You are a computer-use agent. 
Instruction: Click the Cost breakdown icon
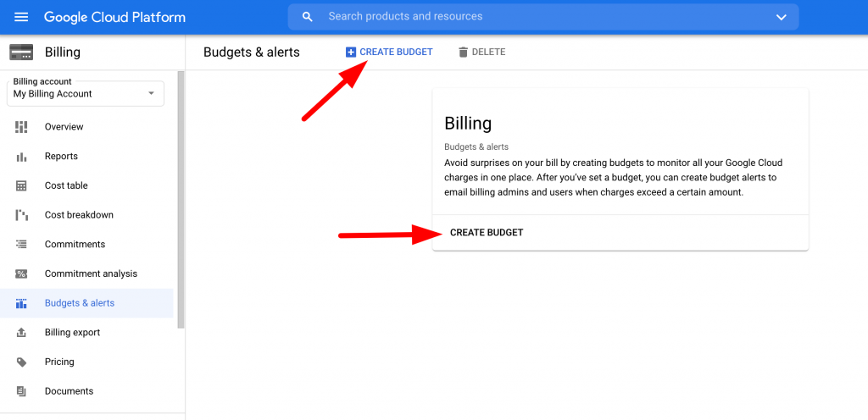pyautogui.click(x=21, y=215)
